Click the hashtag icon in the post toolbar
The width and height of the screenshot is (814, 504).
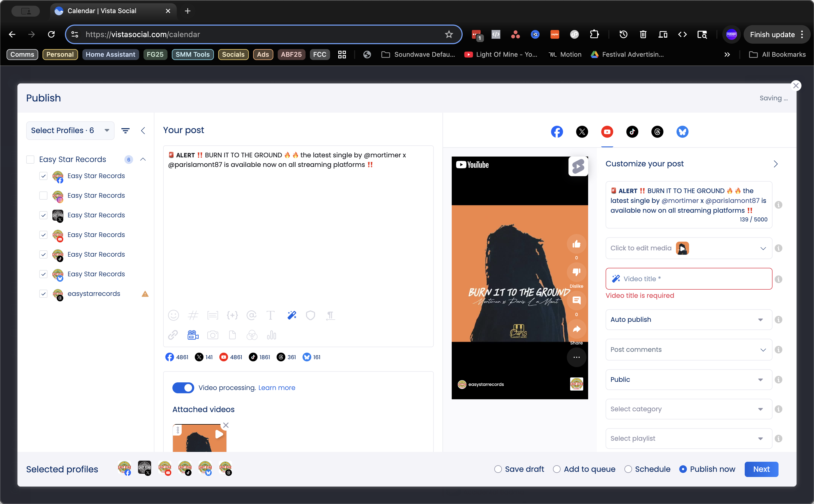[193, 315]
